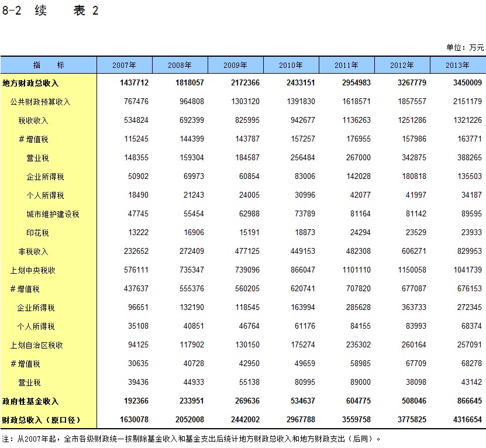Screen dimensions: 486x448
Task: Click the cell with value 4316654
Action: tap(466, 420)
